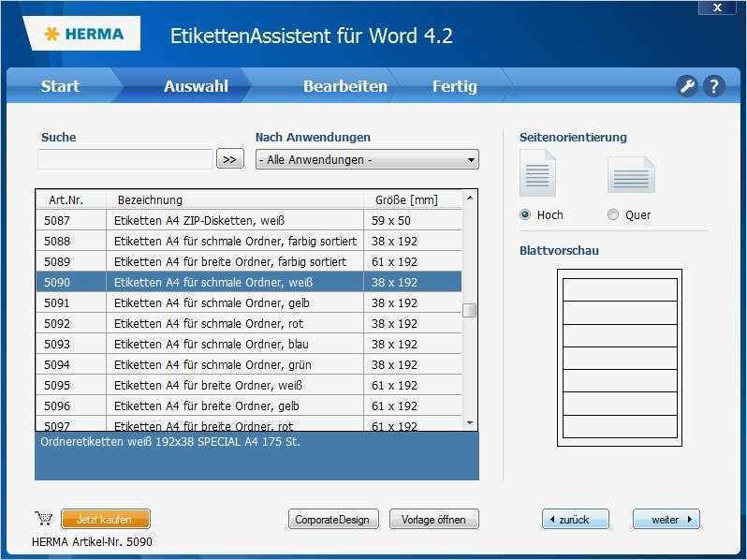Screen dimensions: 747x560
Task: Click the >> search button
Action: (230, 159)
